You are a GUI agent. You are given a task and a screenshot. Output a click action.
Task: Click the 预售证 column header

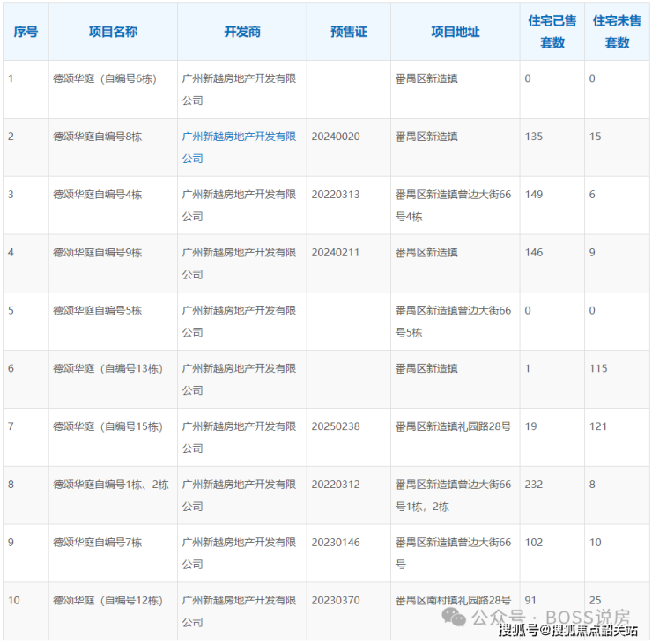pos(349,32)
